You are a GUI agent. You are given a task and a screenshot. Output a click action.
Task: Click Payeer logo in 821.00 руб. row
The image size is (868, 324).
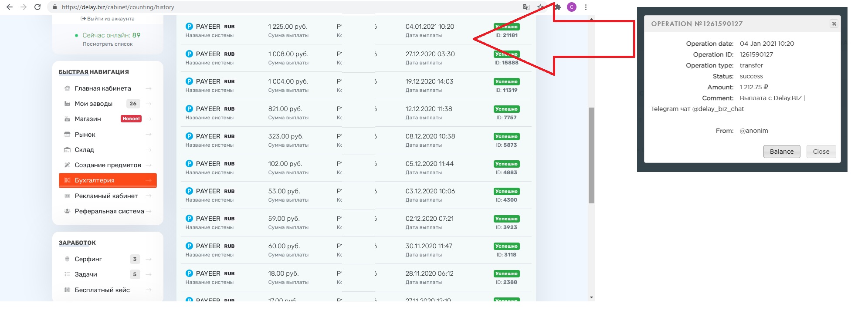coord(189,109)
